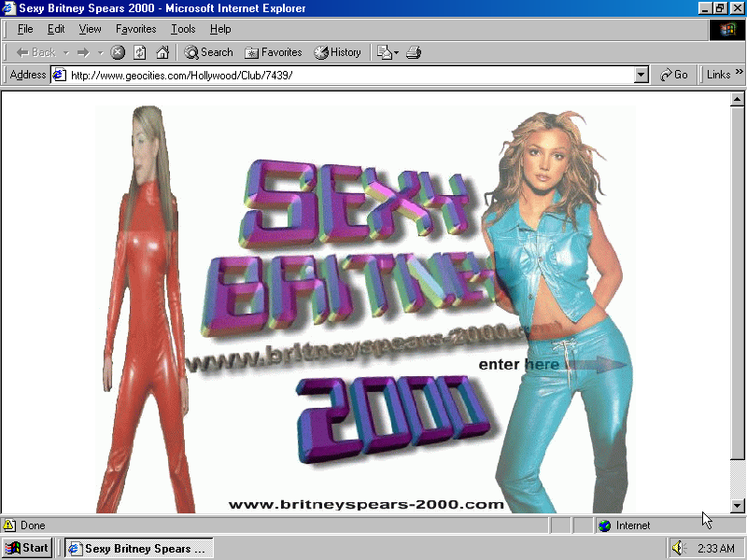This screenshot has width=747, height=560.
Task: Click the 2000 3D graphic
Action: click(391, 419)
